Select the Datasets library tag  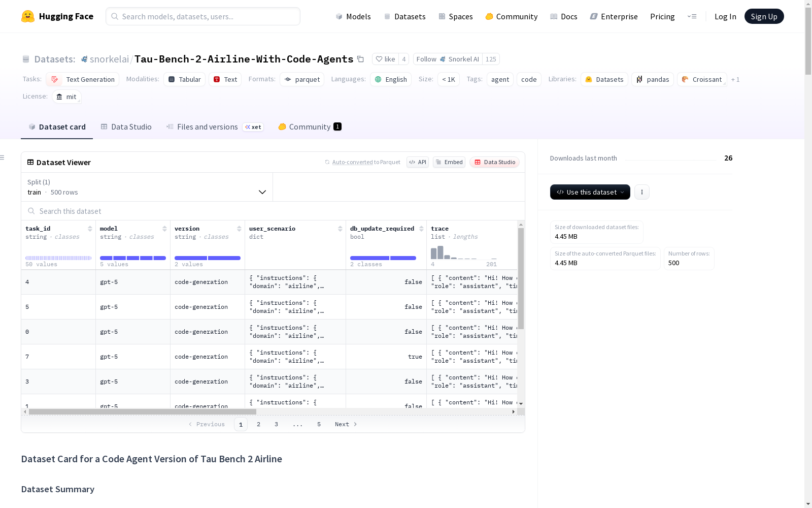604,79
